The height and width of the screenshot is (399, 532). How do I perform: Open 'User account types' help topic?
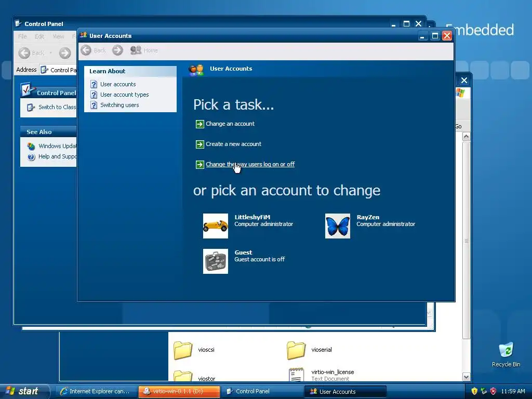pos(124,95)
